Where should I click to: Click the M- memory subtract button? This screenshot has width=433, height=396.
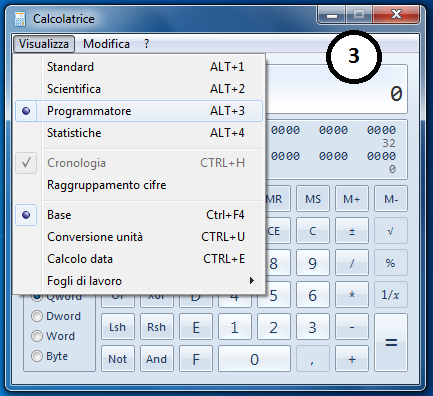coord(391,199)
